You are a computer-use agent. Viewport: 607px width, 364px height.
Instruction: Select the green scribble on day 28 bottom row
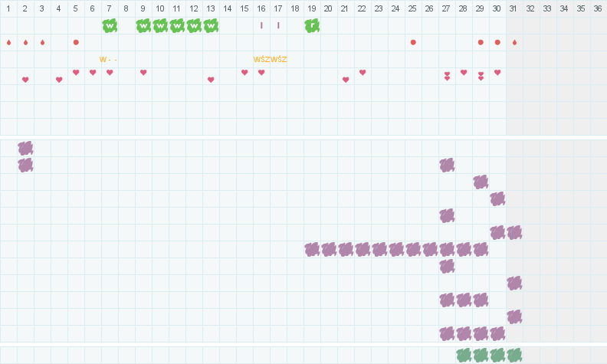pyautogui.click(x=464, y=355)
